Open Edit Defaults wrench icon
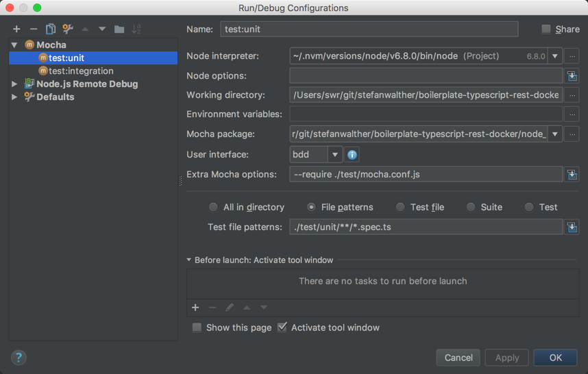This screenshot has height=374, width=588. (x=68, y=29)
